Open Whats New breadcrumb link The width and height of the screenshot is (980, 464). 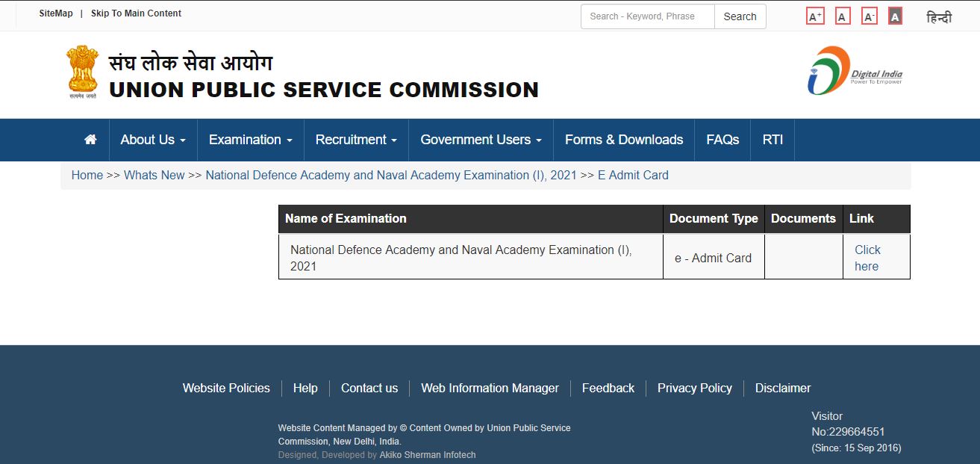click(154, 175)
